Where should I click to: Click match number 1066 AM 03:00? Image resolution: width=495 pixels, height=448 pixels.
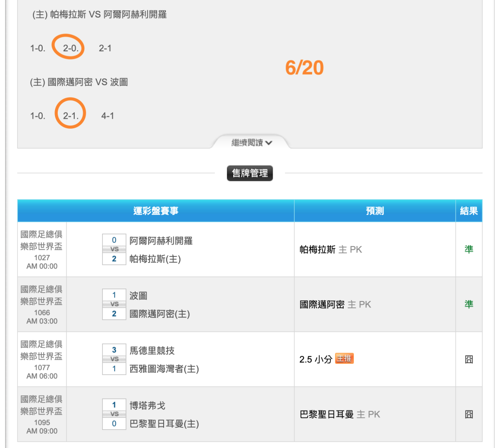click(42, 317)
